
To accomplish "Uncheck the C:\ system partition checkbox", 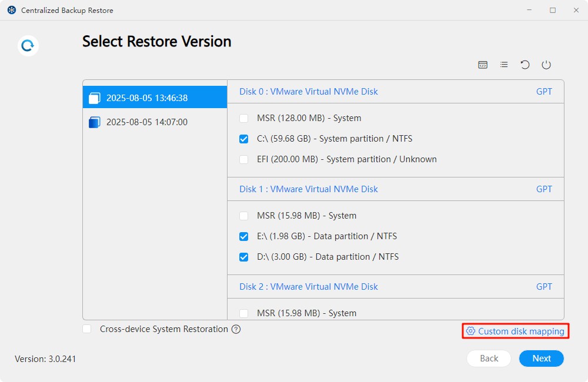I will 243,139.
